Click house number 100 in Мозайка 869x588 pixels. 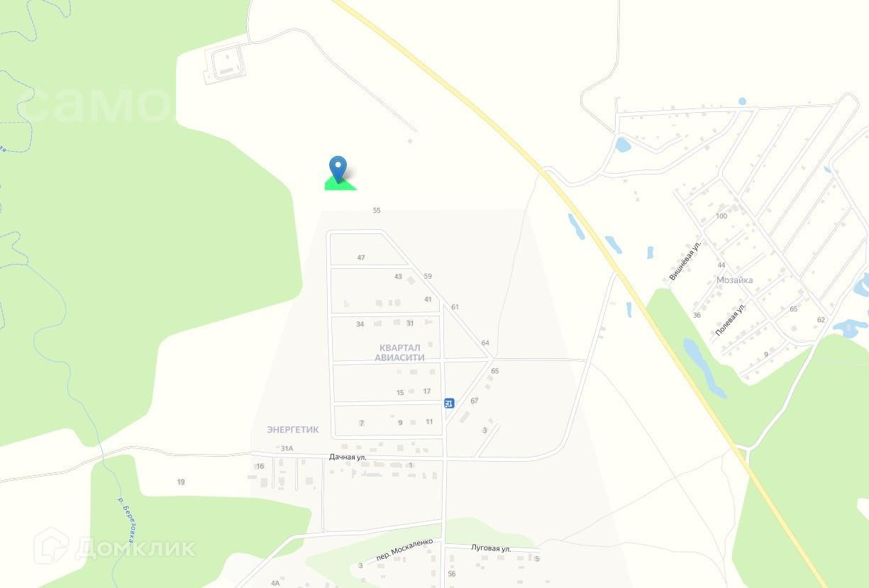point(721,216)
